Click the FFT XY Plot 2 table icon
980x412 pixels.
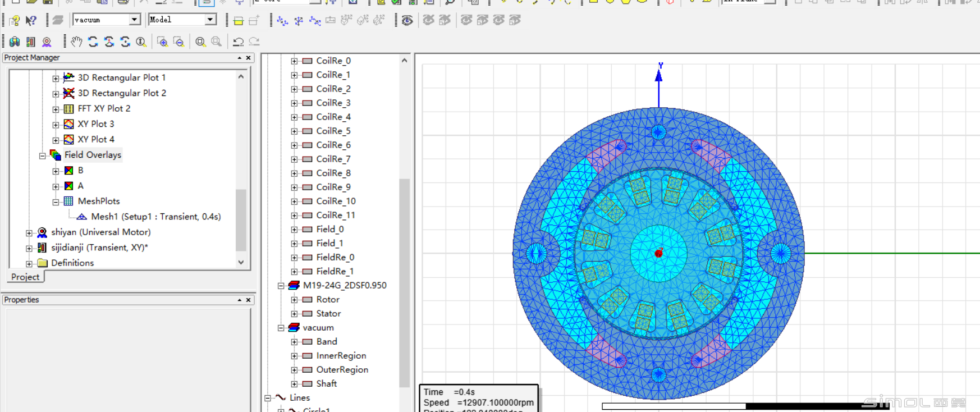[68, 108]
